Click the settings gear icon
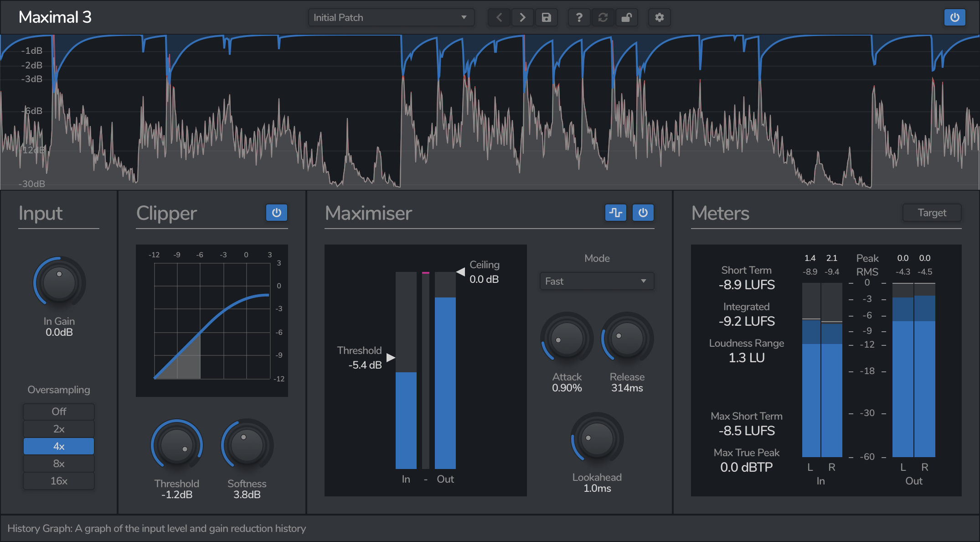This screenshot has width=980, height=542. coord(659,17)
